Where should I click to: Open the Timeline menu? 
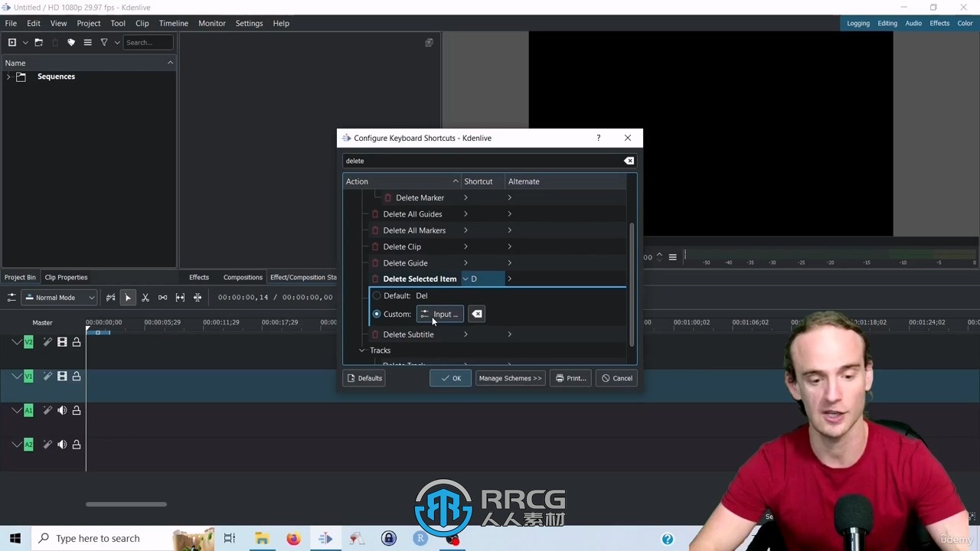(173, 23)
